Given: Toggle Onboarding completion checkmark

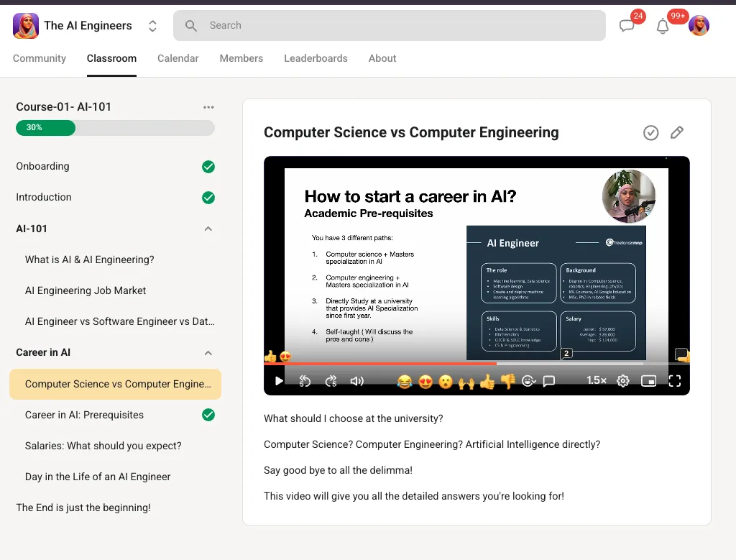Looking at the screenshot, I should [208, 167].
